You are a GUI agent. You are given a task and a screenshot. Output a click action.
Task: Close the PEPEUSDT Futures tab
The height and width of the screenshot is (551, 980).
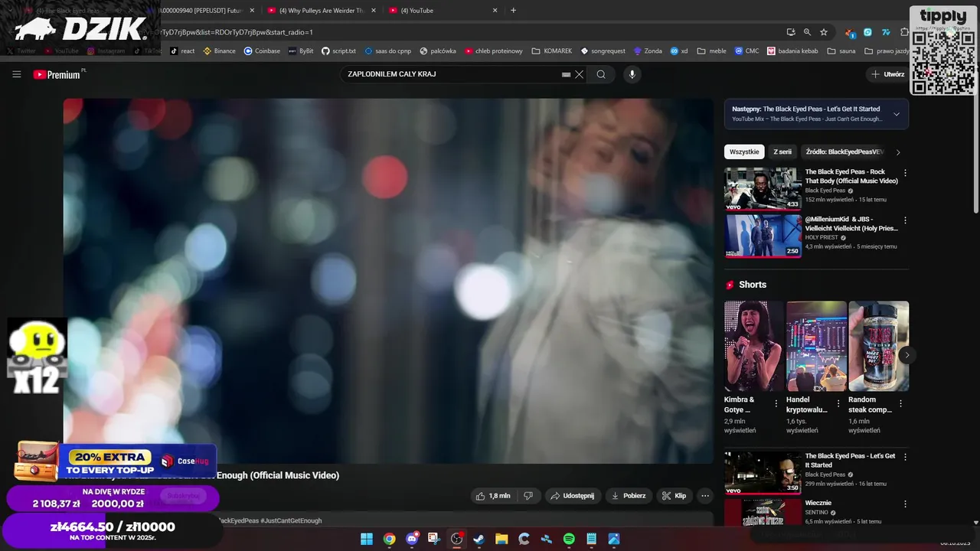click(x=252, y=10)
